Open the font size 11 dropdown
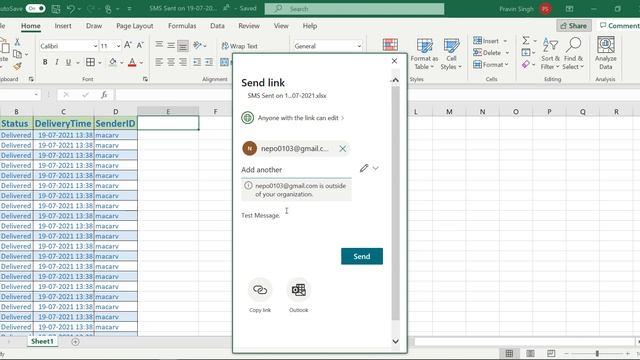 pyautogui.click(x=118, y=46)
